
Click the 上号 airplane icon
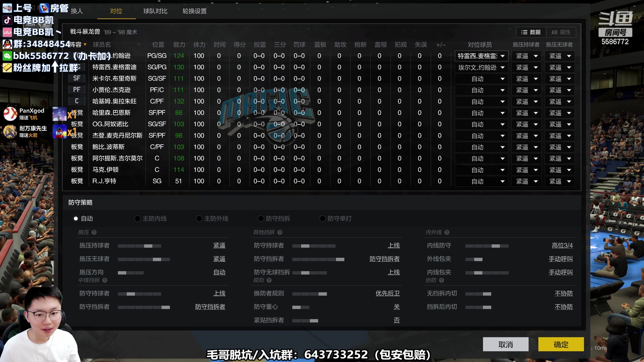click(8, 8)
